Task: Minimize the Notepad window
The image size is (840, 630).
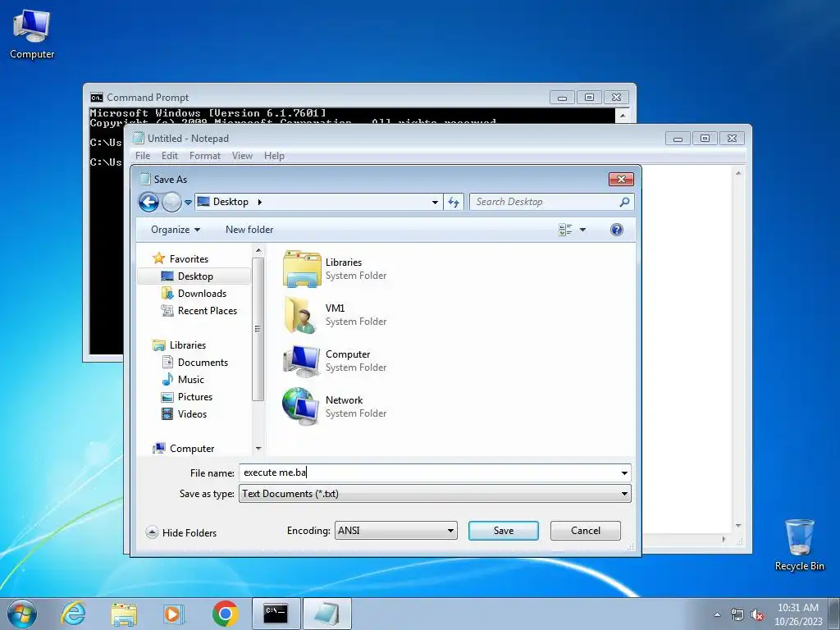Action: point(678,139)
